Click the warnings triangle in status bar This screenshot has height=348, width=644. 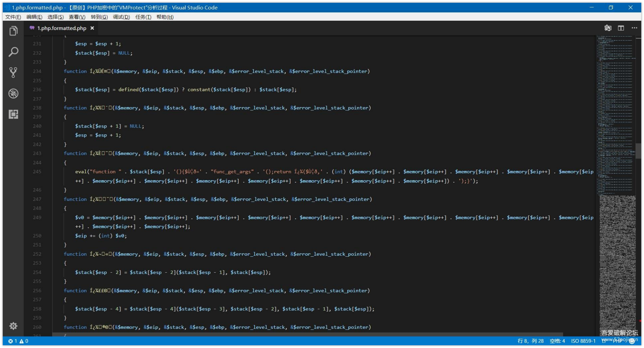[22, 341]
